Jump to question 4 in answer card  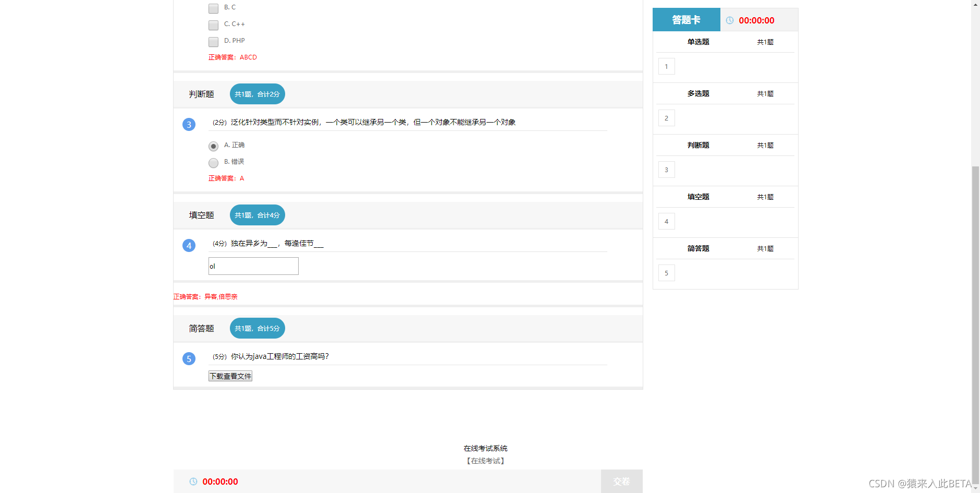point(666,221)
